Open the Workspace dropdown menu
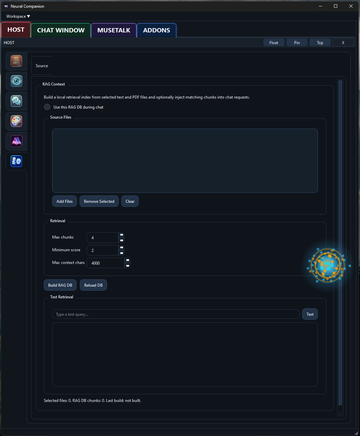360x436 pixels. tap(18, 16)
